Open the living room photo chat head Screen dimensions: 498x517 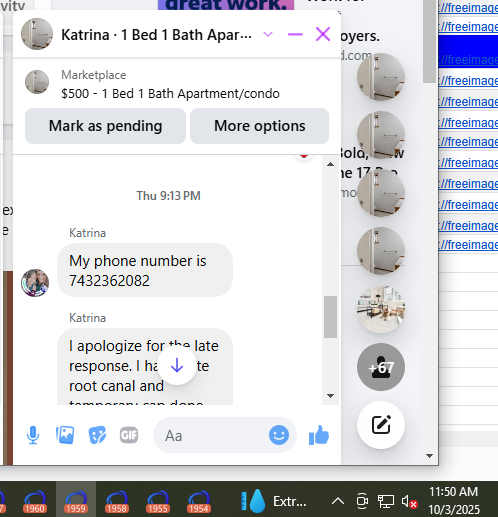[381, 309]
